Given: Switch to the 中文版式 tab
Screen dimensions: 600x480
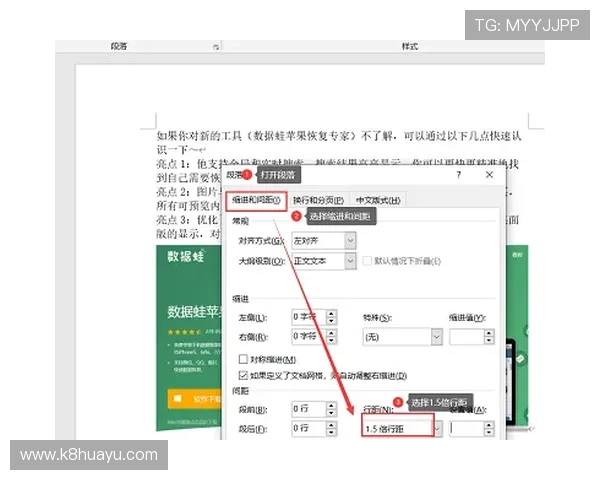Looking at the screenshot, I should [x=378, y=200].
